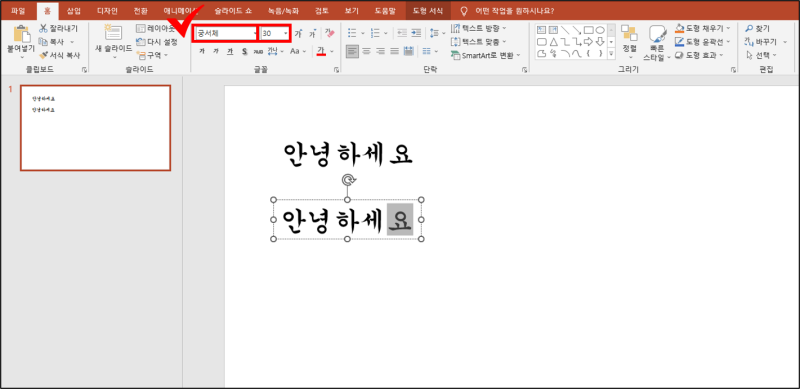This screenshot has width=800, height=389.
Task: Copy selection with 복사 button
Action: click(52, 41)
